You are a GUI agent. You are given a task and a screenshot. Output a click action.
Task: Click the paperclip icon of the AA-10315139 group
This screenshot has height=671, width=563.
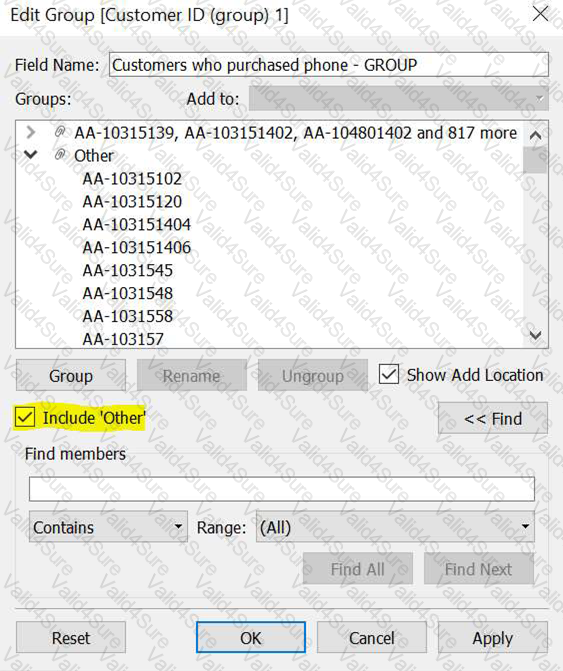(x=61, y=132)
